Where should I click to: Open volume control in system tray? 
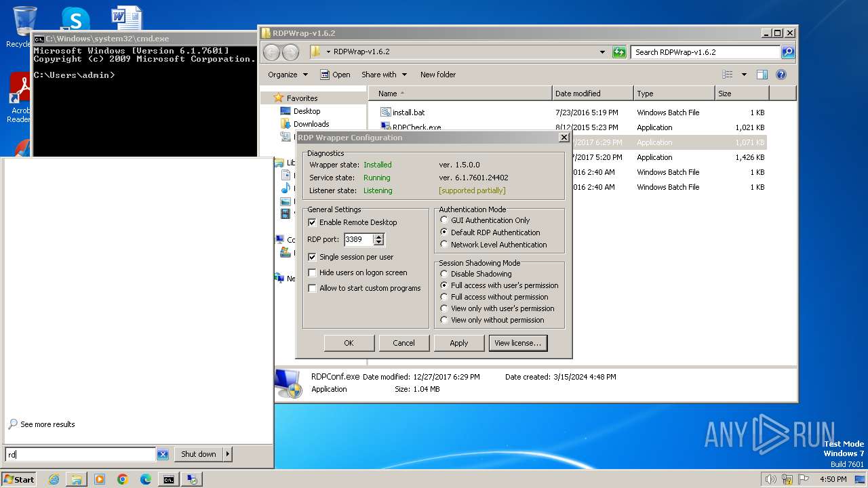[770, 479]
